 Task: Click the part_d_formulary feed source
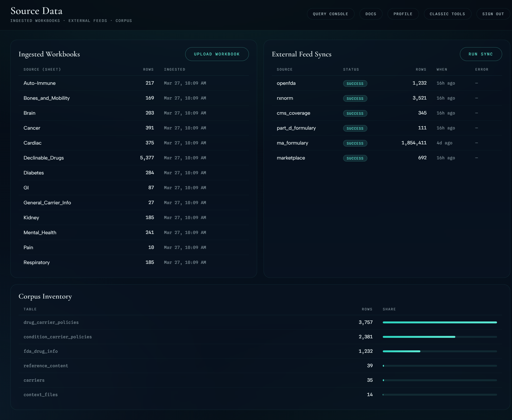(296, 128)
